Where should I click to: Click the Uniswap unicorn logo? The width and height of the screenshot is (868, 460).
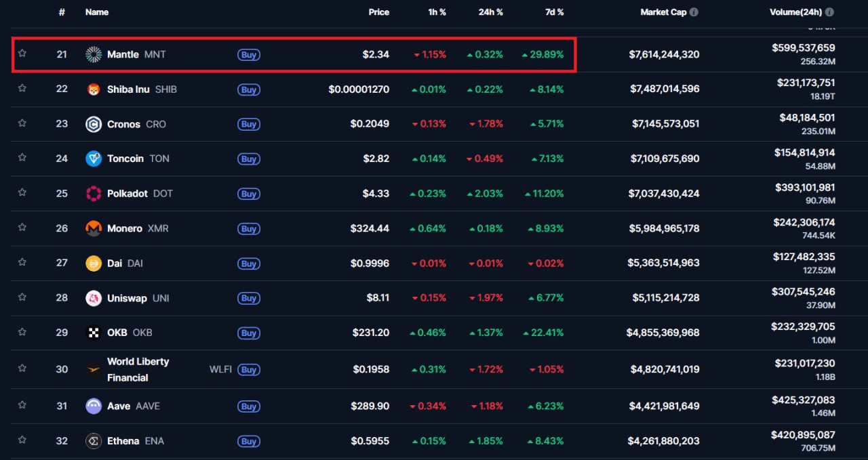tap(94, 298)
